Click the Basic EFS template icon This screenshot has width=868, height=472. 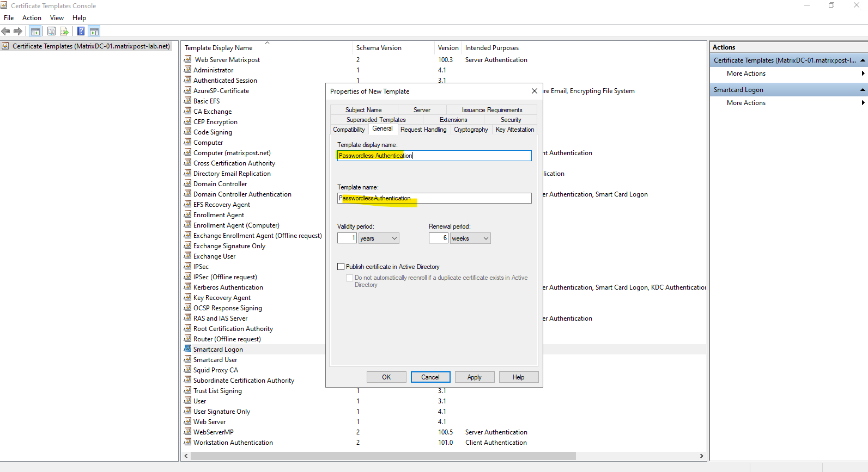click(x=188, y=101)
